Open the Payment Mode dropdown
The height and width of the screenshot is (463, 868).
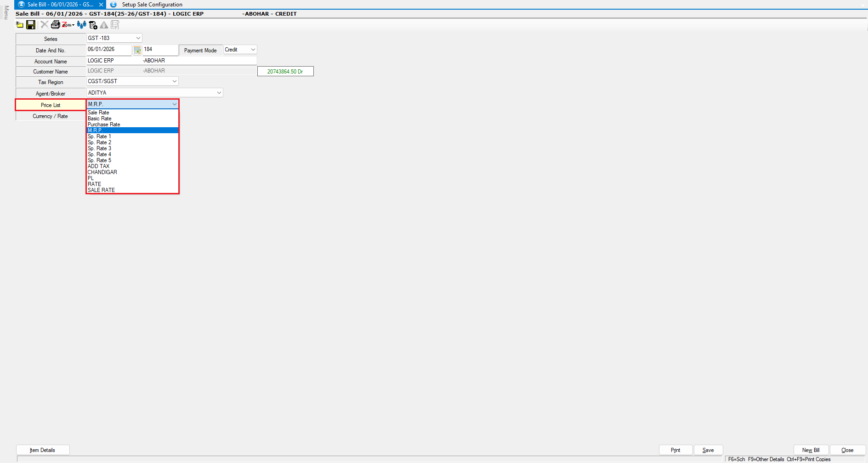[x=253, y=50]
